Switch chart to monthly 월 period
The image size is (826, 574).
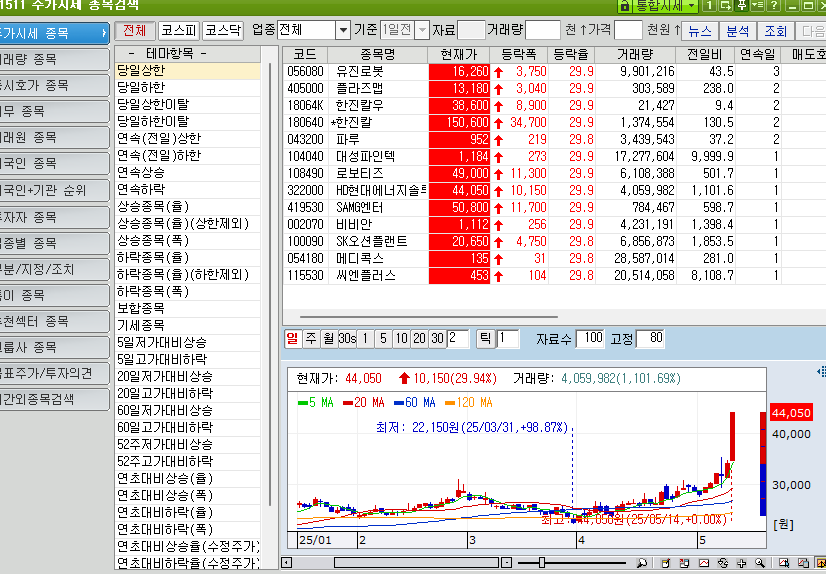pyautogui.click(x=329, y=338)
